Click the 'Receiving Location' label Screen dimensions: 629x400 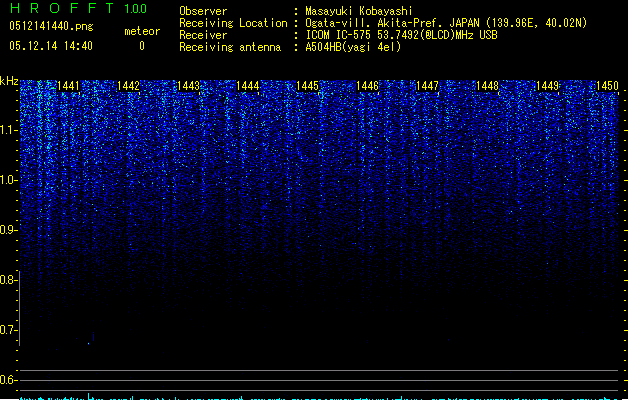coord(233,23)
